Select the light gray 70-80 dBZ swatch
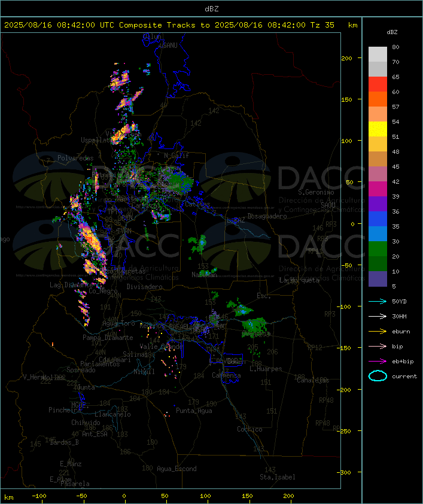 (x=378, y=54)
